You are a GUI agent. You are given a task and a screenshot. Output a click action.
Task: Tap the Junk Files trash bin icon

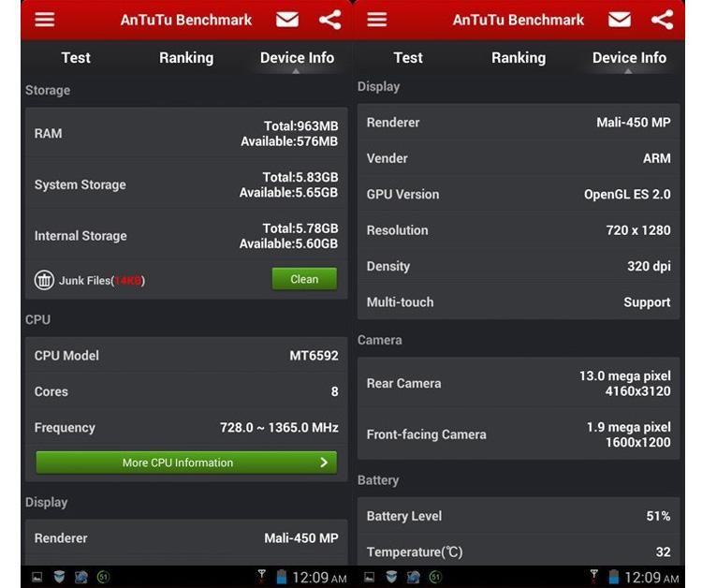click(44, 280)
